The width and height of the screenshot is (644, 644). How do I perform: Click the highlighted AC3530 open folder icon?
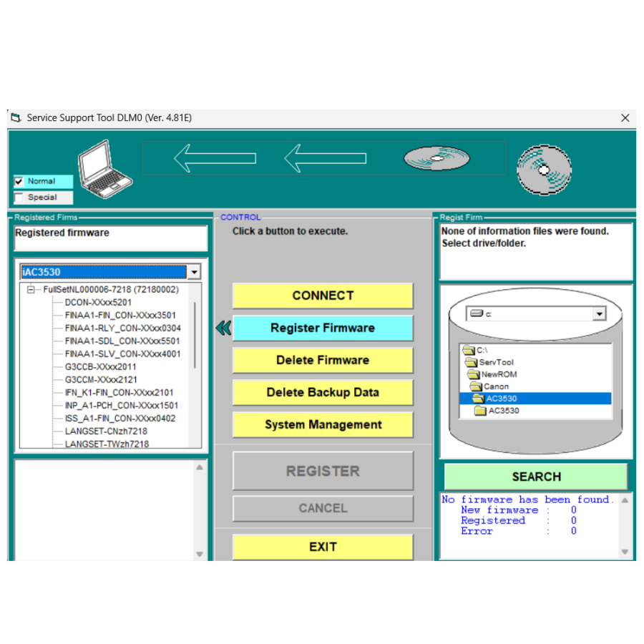click(479, 399)
